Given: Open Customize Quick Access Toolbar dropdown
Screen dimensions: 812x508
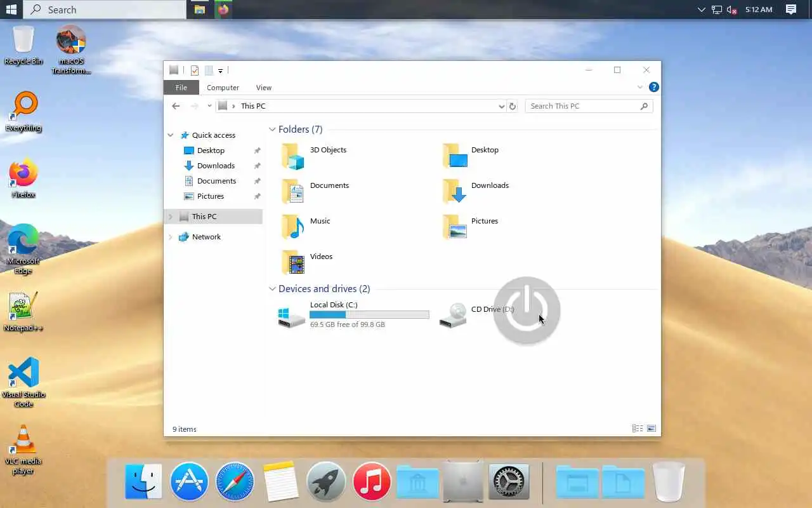Looking at the screenshot, I should [x=220, y=70].
